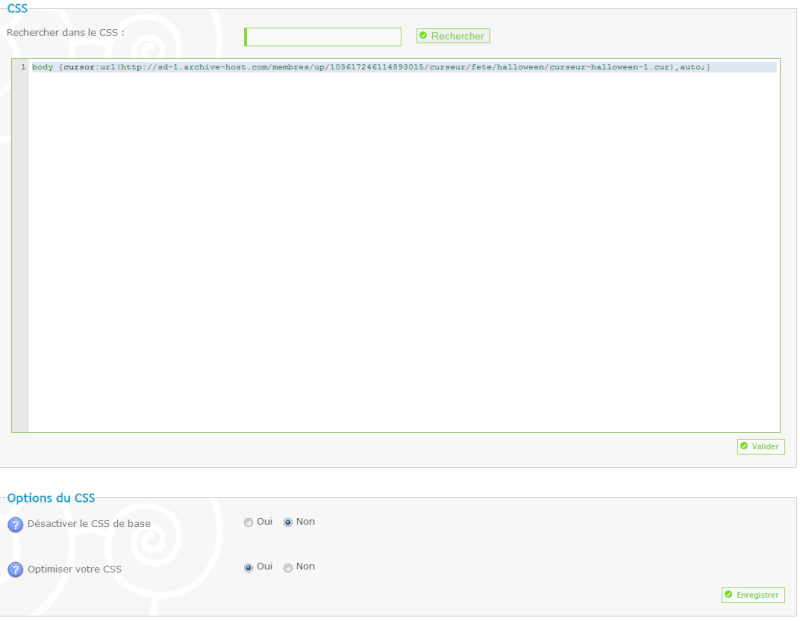Click the Rechercher button

pos(453,36)
